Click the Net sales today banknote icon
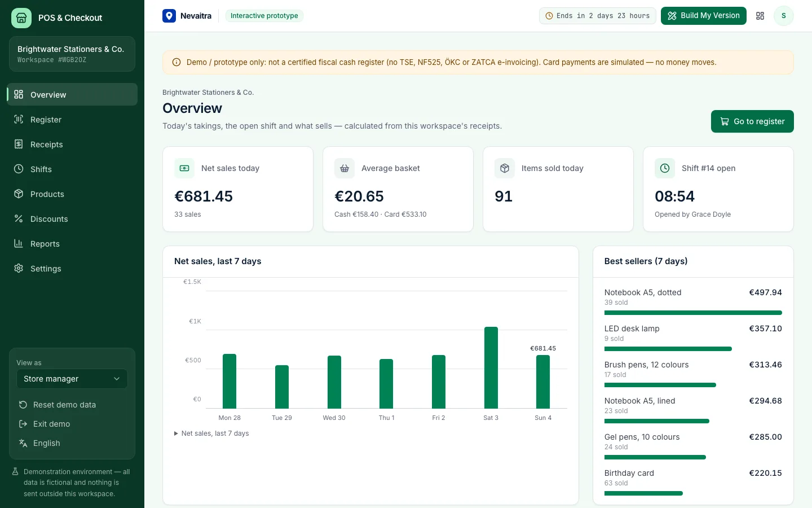 [x=184, y=168]
